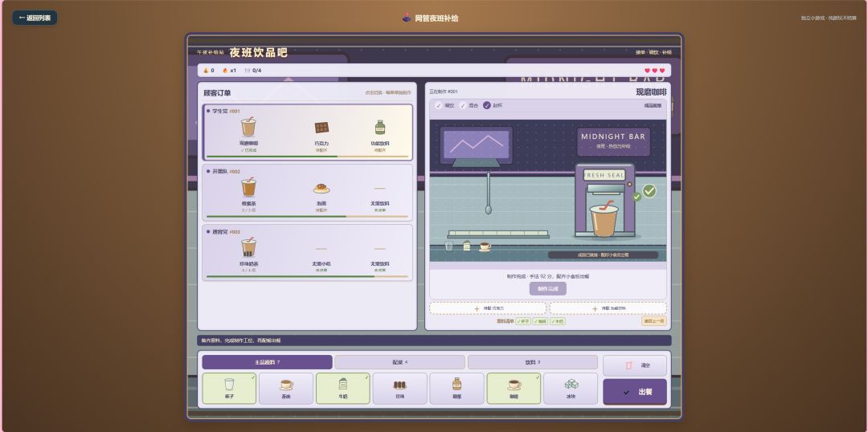Click the instant noodle bowl in order #002

(321, 189)
